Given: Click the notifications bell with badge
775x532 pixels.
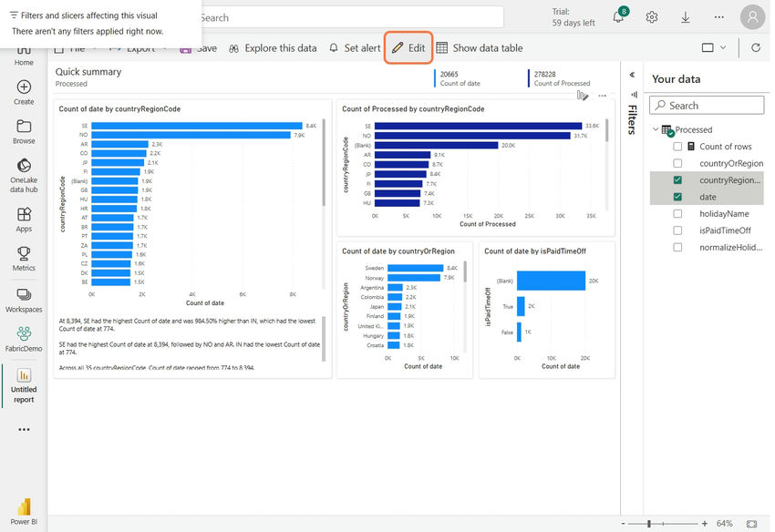Looking at the screenshot, I should click(618, 17).
